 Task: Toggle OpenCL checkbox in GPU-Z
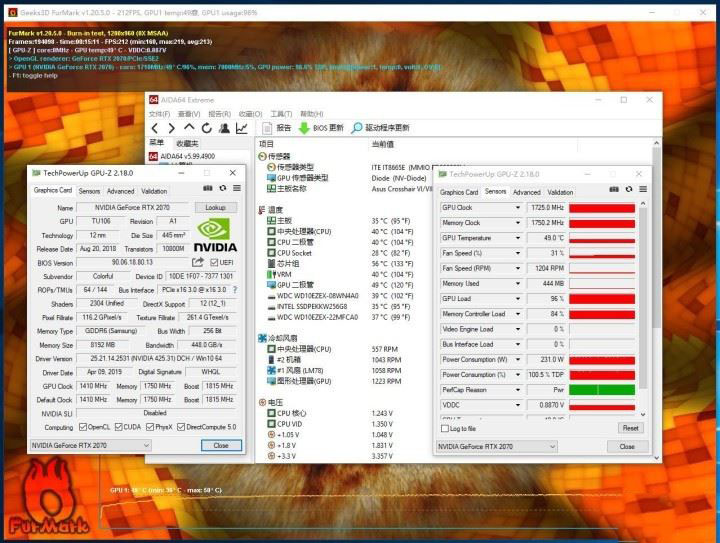(83, 427)
